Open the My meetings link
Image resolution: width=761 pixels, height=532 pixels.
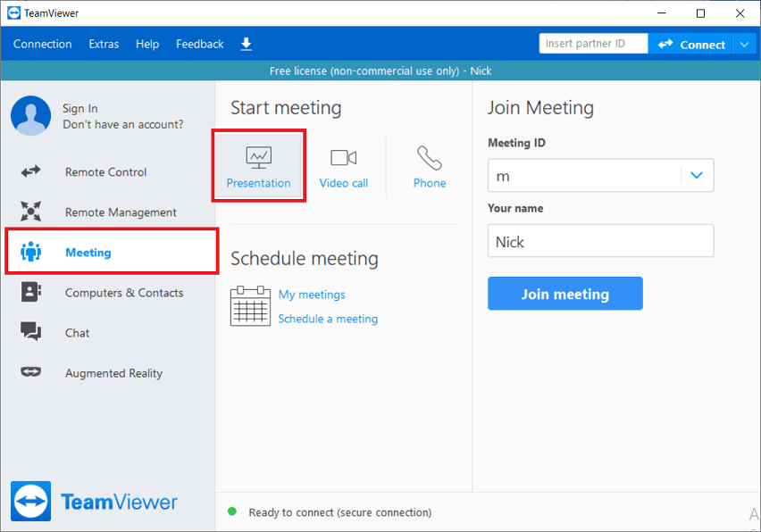click(x=312, y=295)
